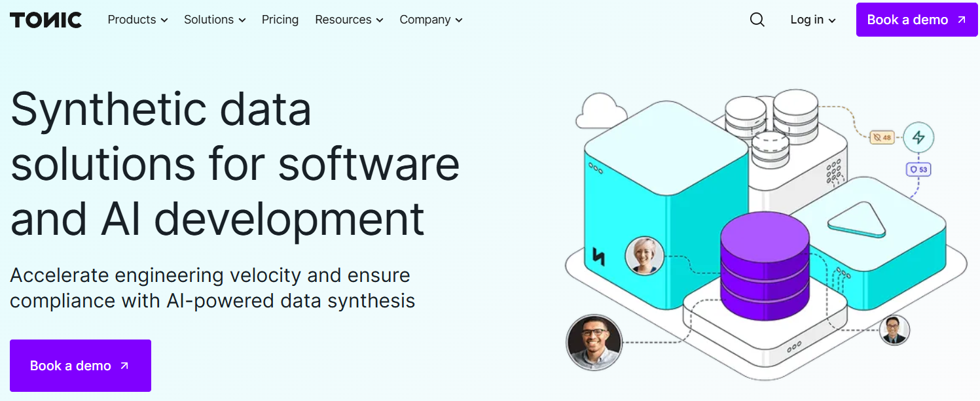Open search via the magnifying glass icon
The height and width of the screenshot is (401, 980).
(x=757, y=20)
